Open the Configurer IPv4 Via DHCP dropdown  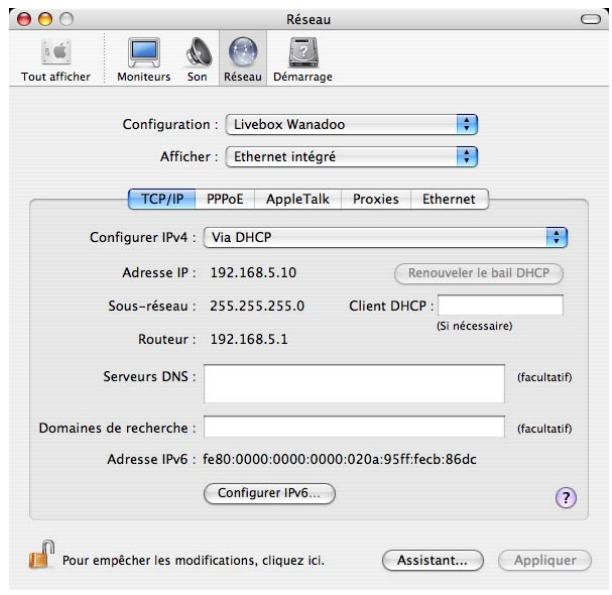point(386,237)
